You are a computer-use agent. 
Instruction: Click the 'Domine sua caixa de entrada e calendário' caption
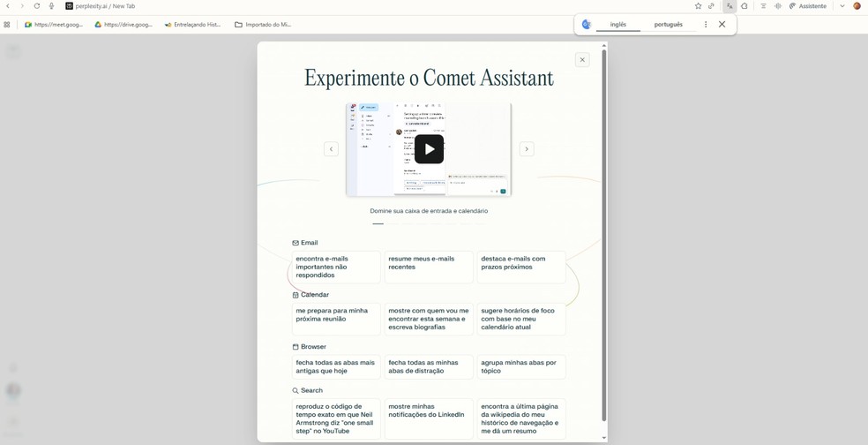[x=429, y=211]
